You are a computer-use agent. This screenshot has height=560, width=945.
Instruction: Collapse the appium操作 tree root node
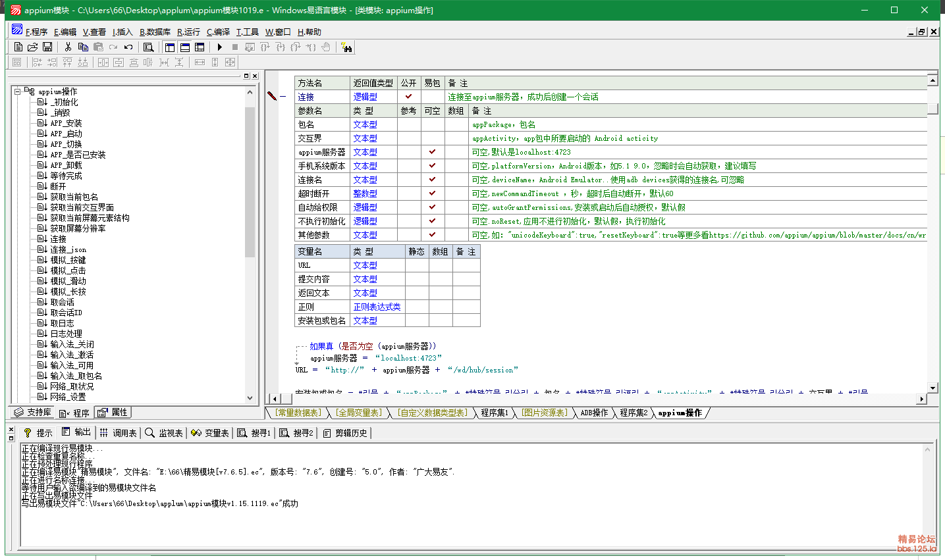coord(18,91)
